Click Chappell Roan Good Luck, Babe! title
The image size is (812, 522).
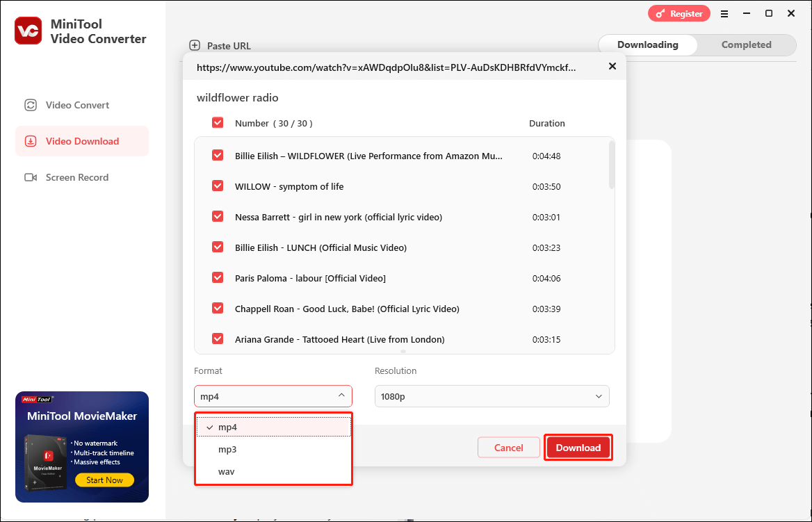point(347,309)
